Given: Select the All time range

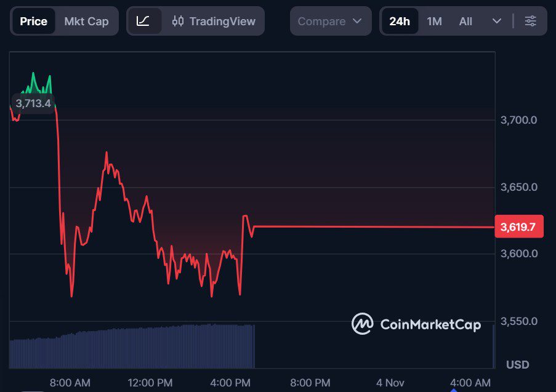Looking at the screenshot, I should pos(465,21).
